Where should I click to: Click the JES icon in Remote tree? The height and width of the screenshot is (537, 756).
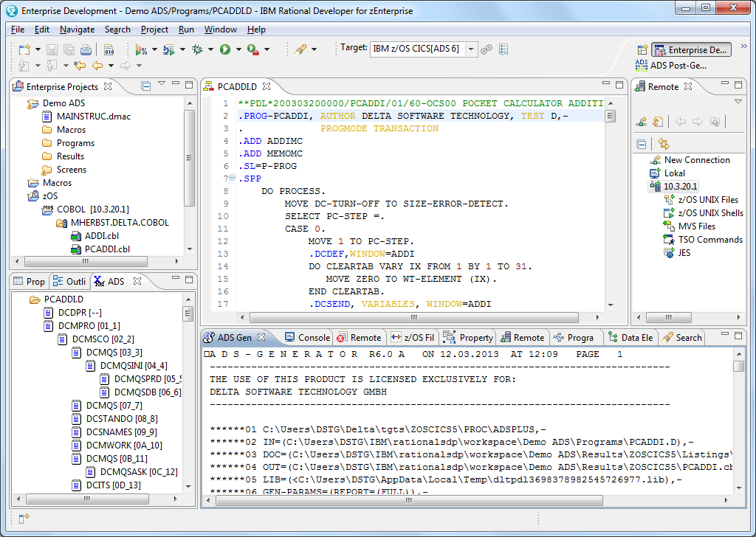click(669, 253)
